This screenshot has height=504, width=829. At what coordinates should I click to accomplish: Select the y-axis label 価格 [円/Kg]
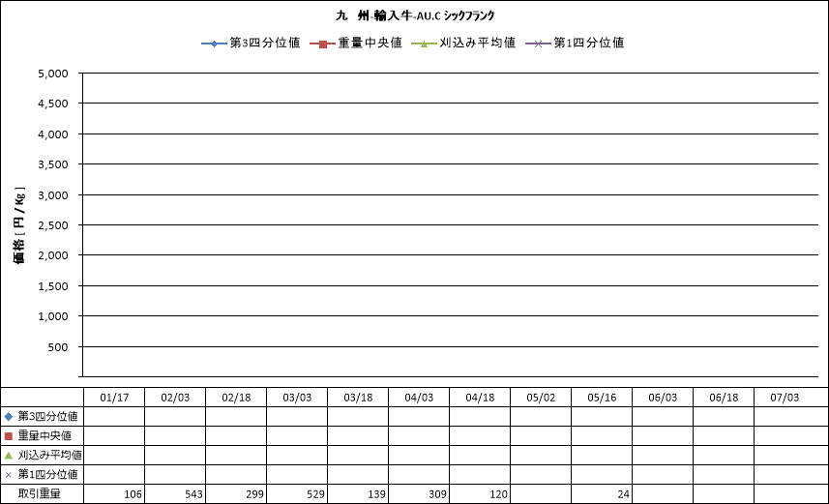[18, 224]
